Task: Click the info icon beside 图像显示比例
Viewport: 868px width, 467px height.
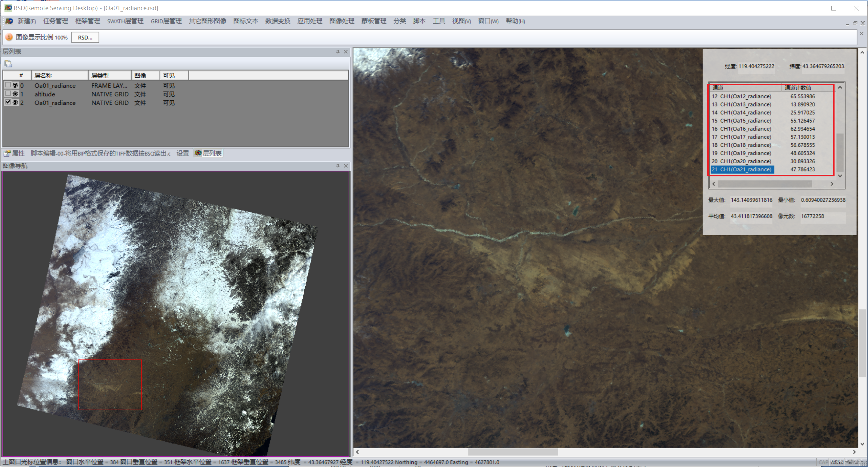Action: pos(9,37)
